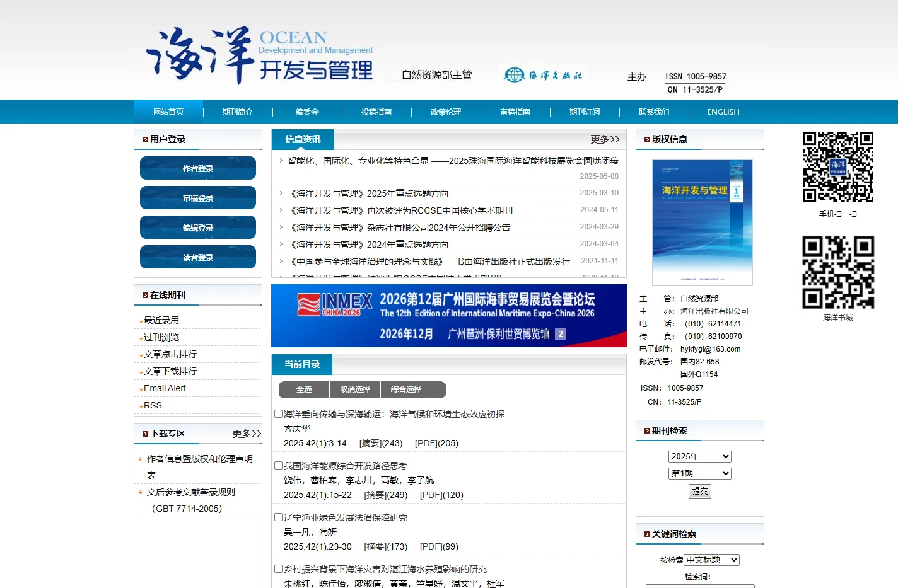The height and width of the screenshot is (588, 898).
Task: Open the 辽宁渔业绿色发展法治保障研究 article title
Action: coord(346,517)
